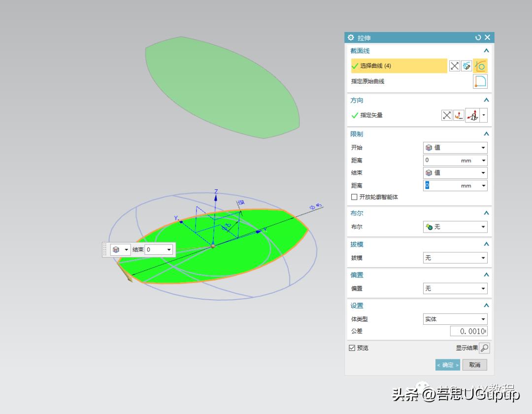The width and height of the screenshot is (532, 414).
Task: Open the 体类型 dropdown showing 实体
Action: [455, 319]
